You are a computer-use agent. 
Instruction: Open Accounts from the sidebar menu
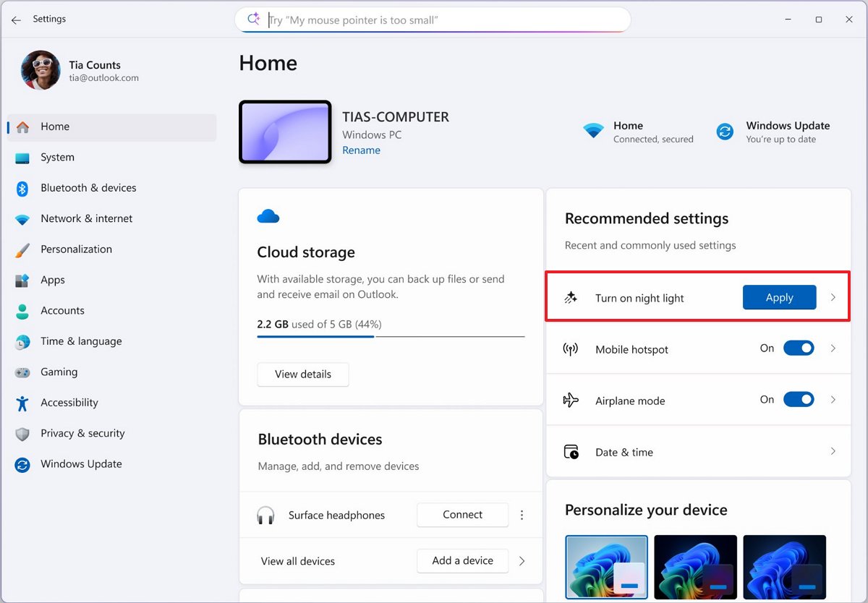click(x=62, y=310)
